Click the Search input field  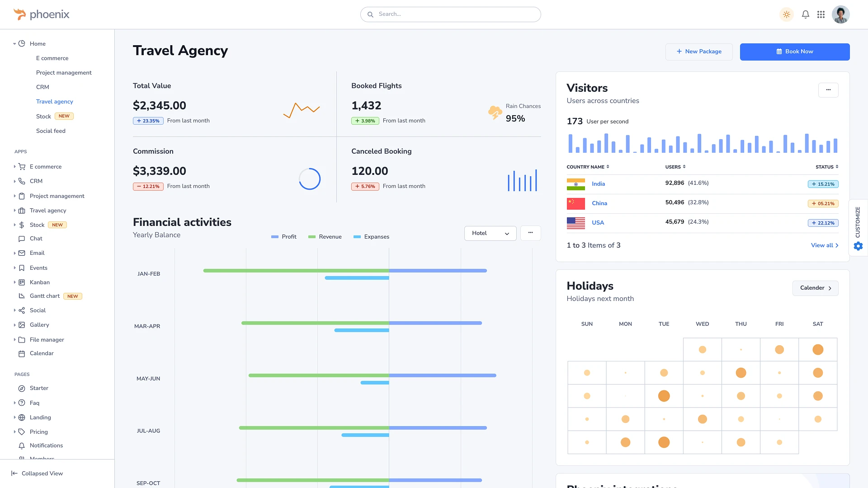coord(451,14)
